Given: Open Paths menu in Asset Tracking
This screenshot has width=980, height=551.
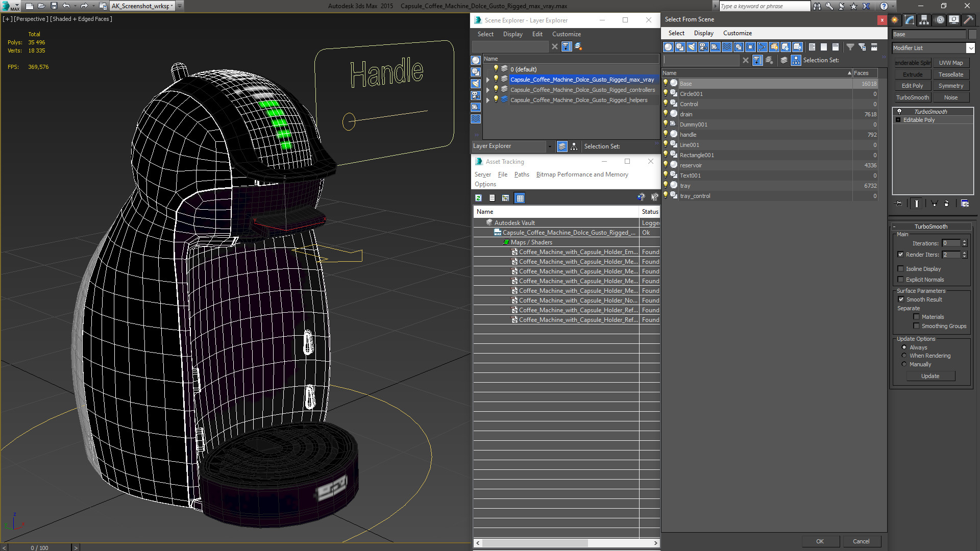Looking at the screenshot, I should [x=522, y=174].
